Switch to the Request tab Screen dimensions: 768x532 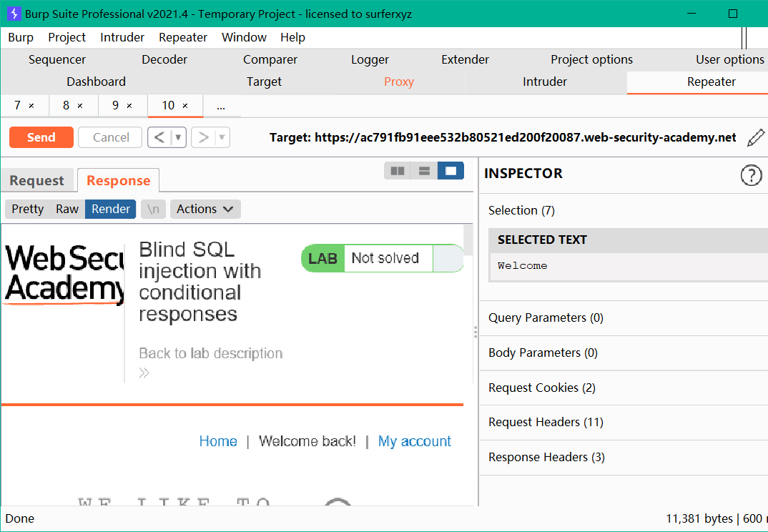point(36,181)
